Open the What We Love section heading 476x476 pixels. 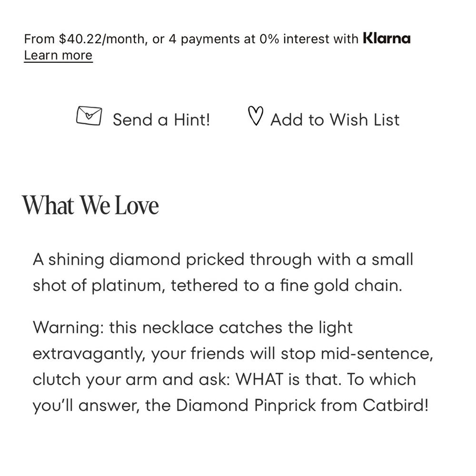click(91, 206)
